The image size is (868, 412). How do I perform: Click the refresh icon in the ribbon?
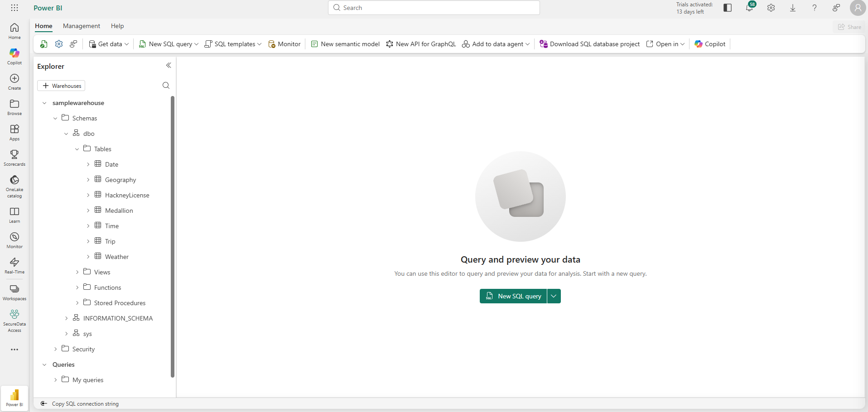point(44,44)
